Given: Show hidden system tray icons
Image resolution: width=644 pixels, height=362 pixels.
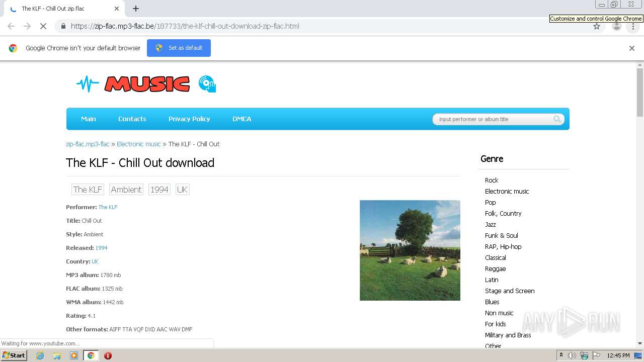Looking at the screenshot, I should [x=561, y=355].
